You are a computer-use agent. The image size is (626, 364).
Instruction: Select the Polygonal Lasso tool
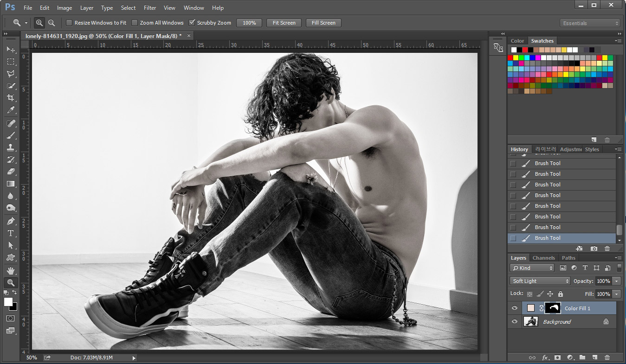click(10, 74)
